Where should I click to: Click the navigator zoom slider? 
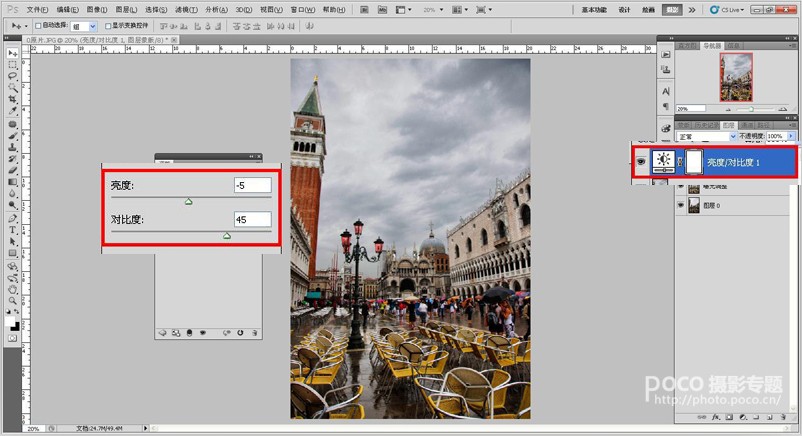point(751,109)
